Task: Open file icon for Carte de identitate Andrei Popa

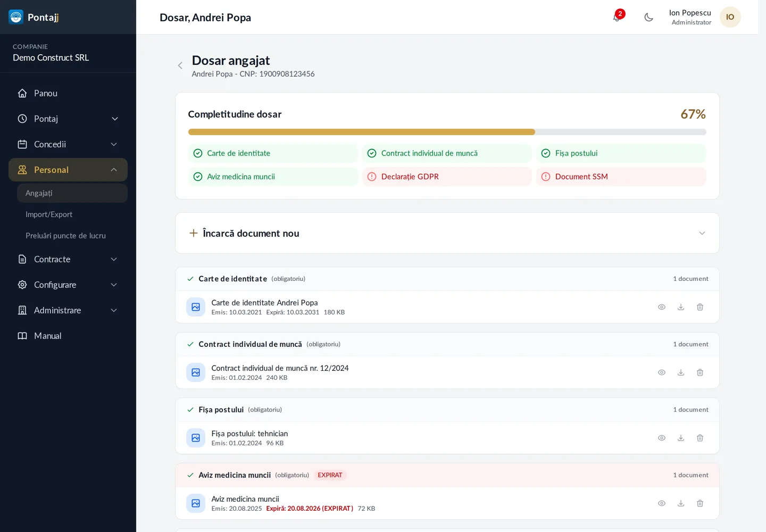Action: pyautogui.click(x=196, y=307)
